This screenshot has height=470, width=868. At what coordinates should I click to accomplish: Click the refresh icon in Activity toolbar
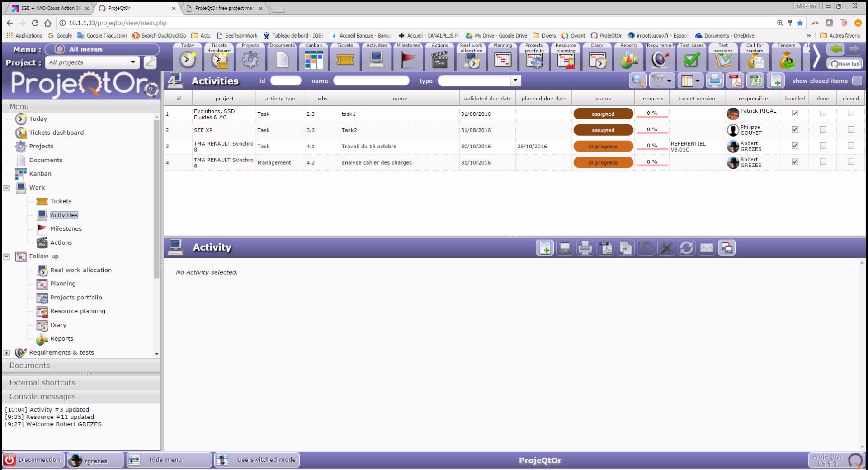tap(686, 248)
